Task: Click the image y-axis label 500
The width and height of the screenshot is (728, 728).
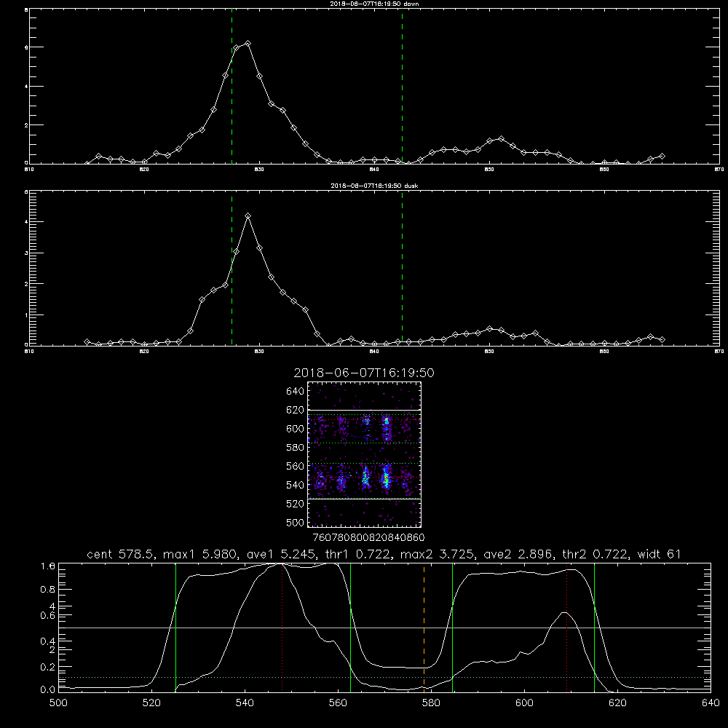Action: (x=296, y=522)
